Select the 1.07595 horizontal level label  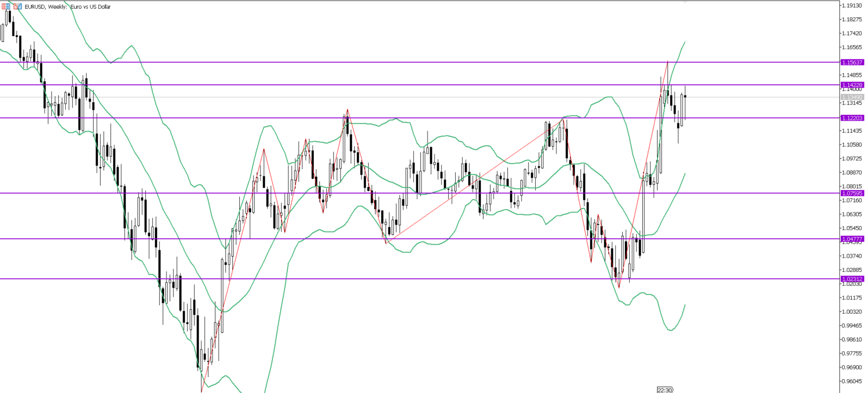[x=852, y=193]
